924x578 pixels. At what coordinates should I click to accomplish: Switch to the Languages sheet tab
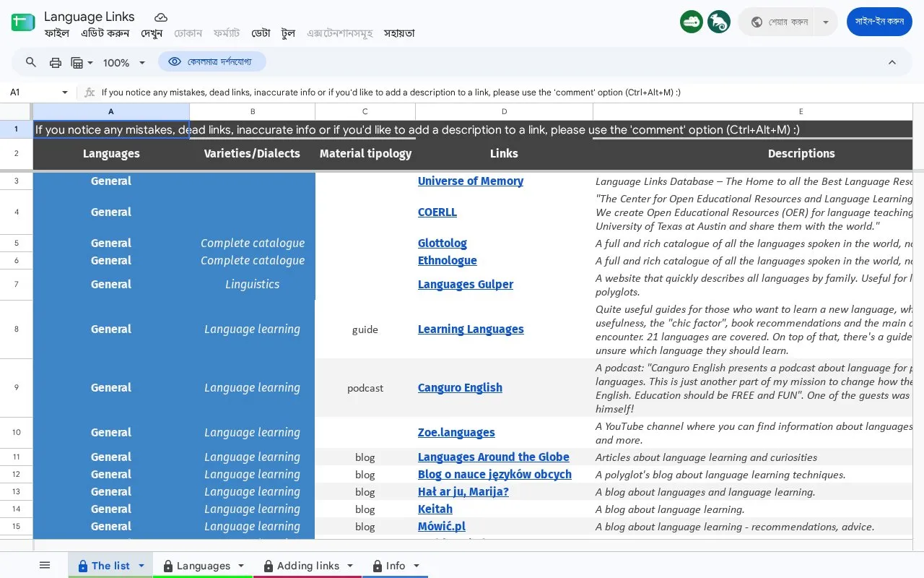(204, 566)
